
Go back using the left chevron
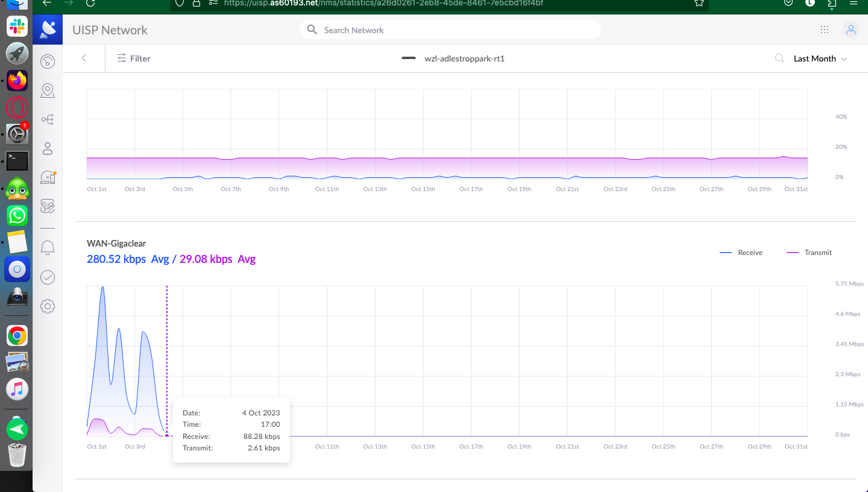coord(84,58)
